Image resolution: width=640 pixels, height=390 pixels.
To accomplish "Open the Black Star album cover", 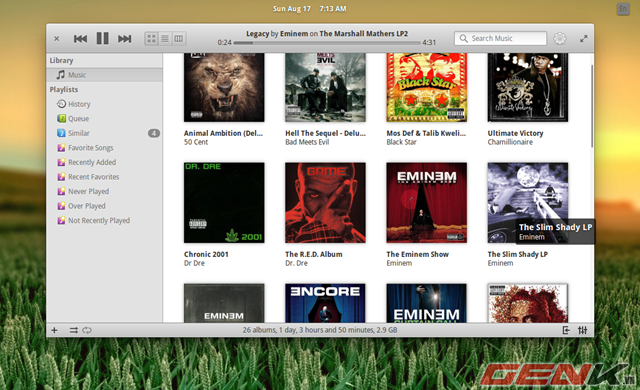I will [427, 87].
